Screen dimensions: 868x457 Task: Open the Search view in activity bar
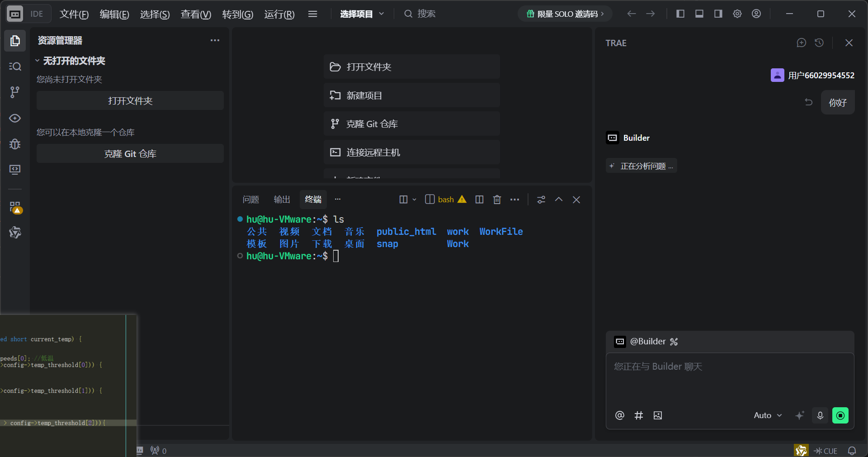click(x=15, y=67)
